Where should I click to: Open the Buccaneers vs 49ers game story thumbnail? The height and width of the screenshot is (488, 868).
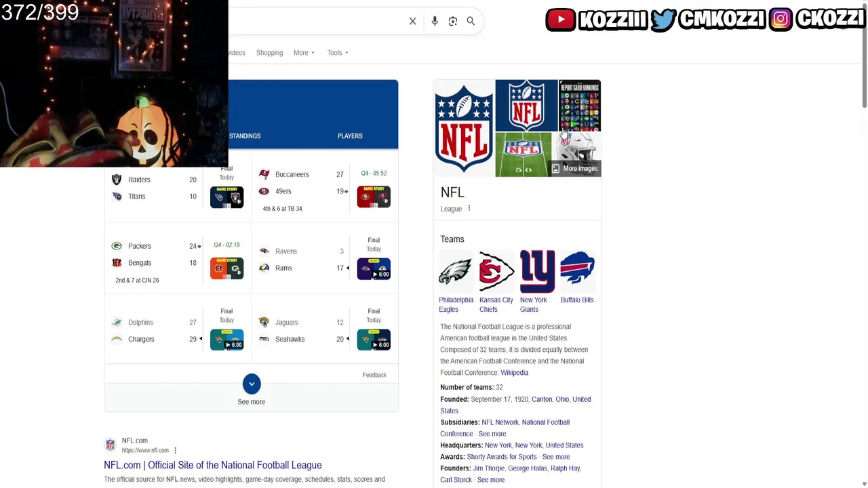coord(374,197)
